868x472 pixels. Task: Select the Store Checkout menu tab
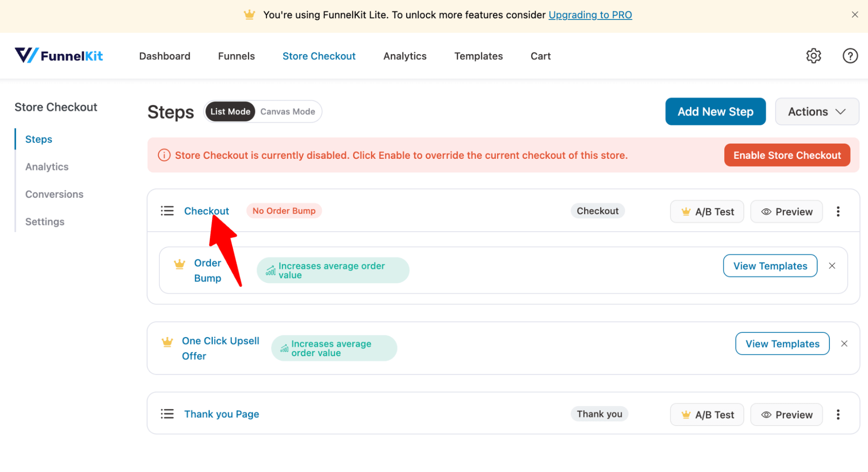pos(319,56)
